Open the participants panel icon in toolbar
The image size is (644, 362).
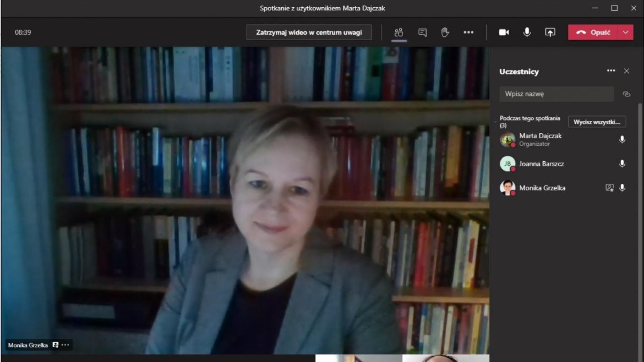pyautogui.click(x=398, y=32)
